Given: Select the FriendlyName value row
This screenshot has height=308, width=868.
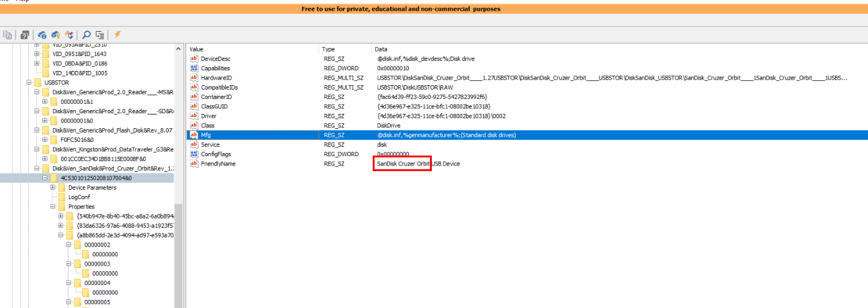Looking at the screenshot, I should (526, 164).
